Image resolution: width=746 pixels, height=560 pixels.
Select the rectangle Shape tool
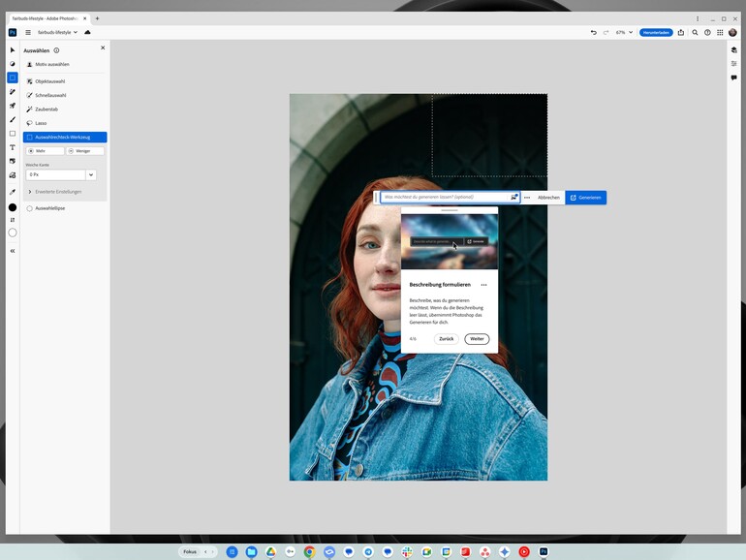pos(13,134)
